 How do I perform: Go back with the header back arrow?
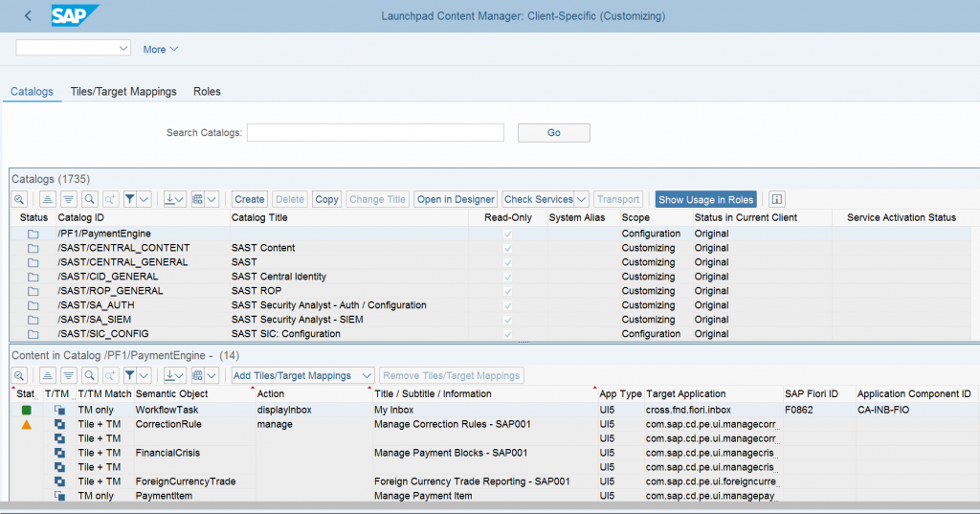tap(28, 16)
